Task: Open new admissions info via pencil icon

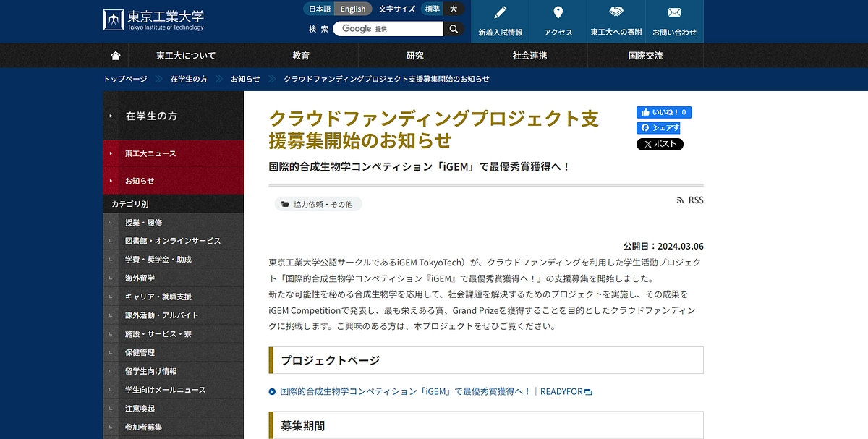Action: pos(500,12)
